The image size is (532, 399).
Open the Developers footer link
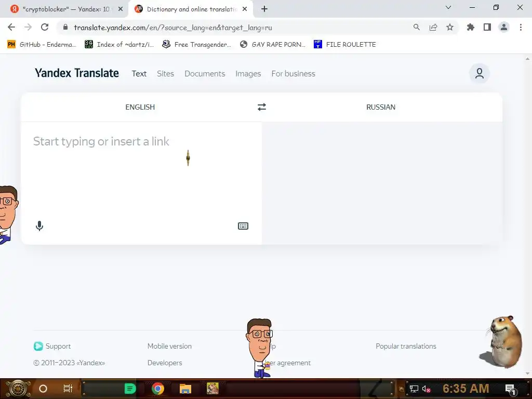[165, 363]
